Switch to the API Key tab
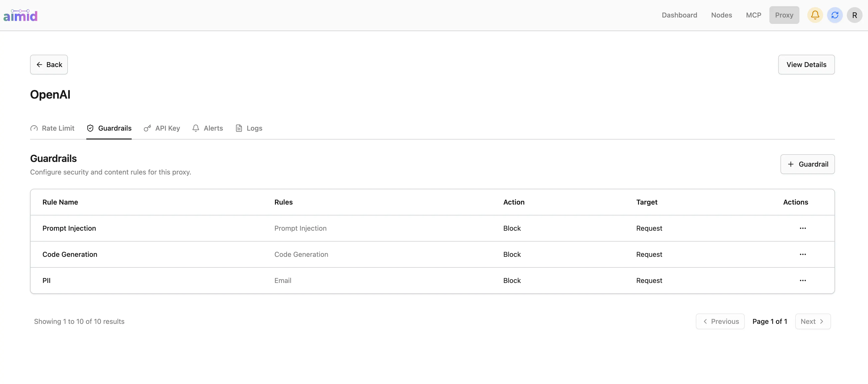Image resolution: width=868 pixels, height=384 pixels. (x=162, y=128)
